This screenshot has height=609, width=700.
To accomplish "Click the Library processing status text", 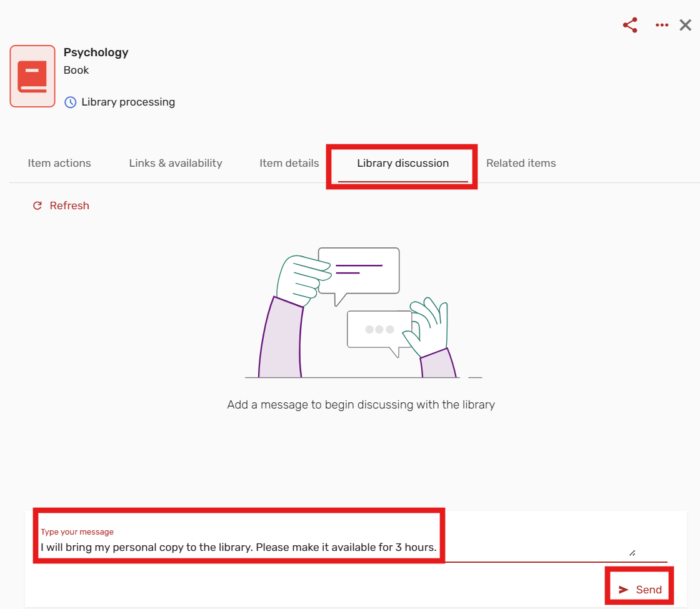I will pos(128,102).
